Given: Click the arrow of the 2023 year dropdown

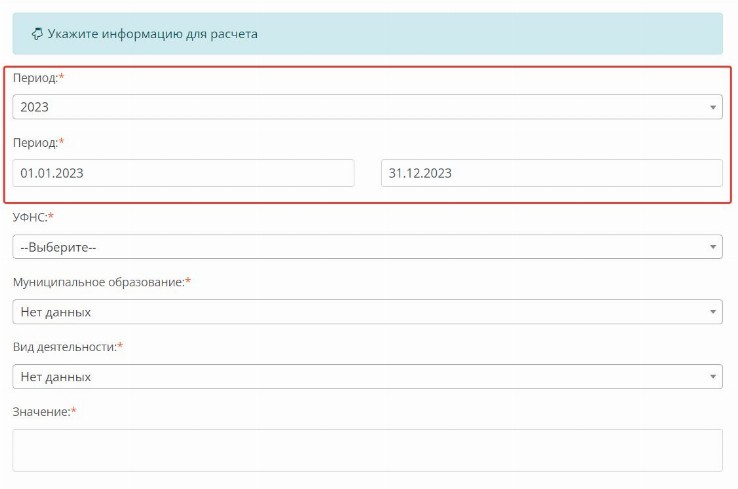Looking at the screenshot, I should click(712, 107).
